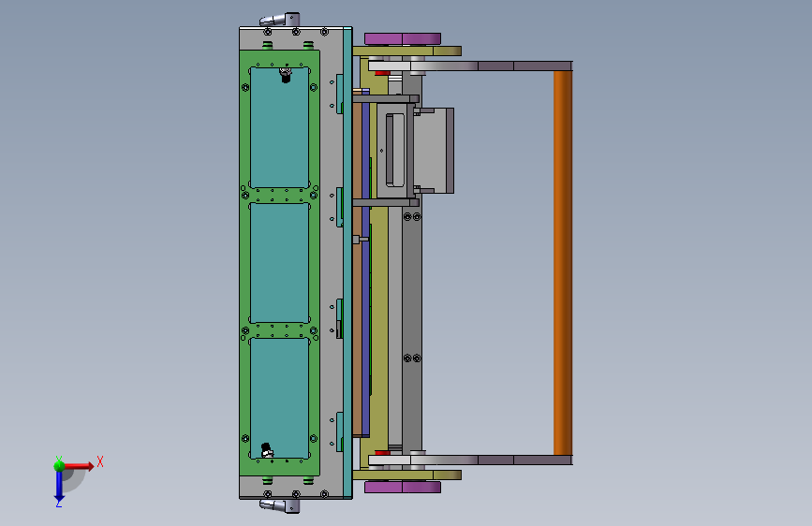
Task: Select the black fitting in the top window
Action: click(286, 75)
